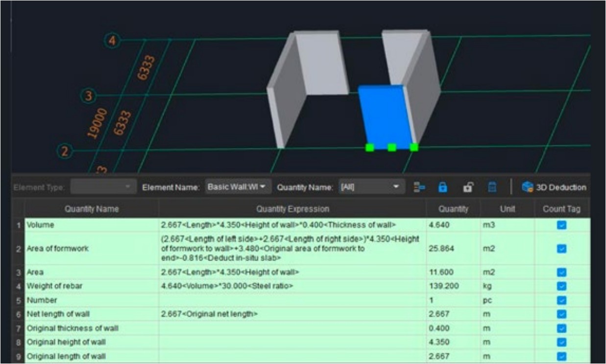
Task: Click the 3D Deduction cube icon
Action: [529, 187]
